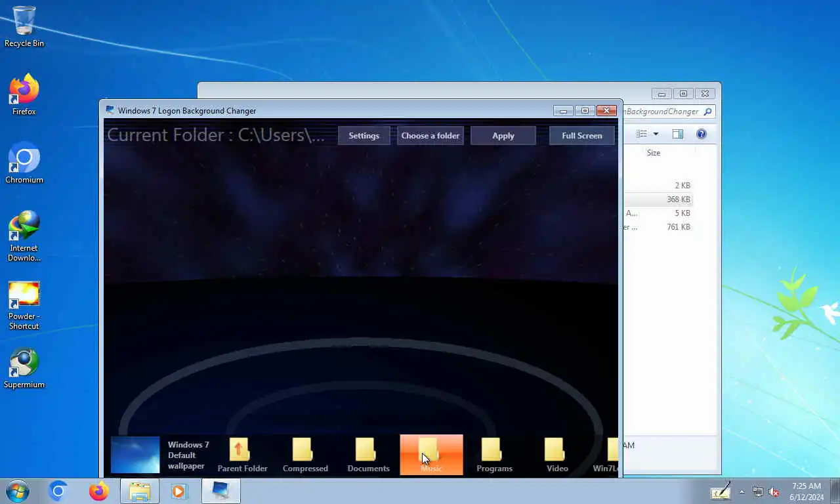The height and width of the screenshot is (504, 840).
Task: Click the Choose a folder button
Action: pos(430,136)
